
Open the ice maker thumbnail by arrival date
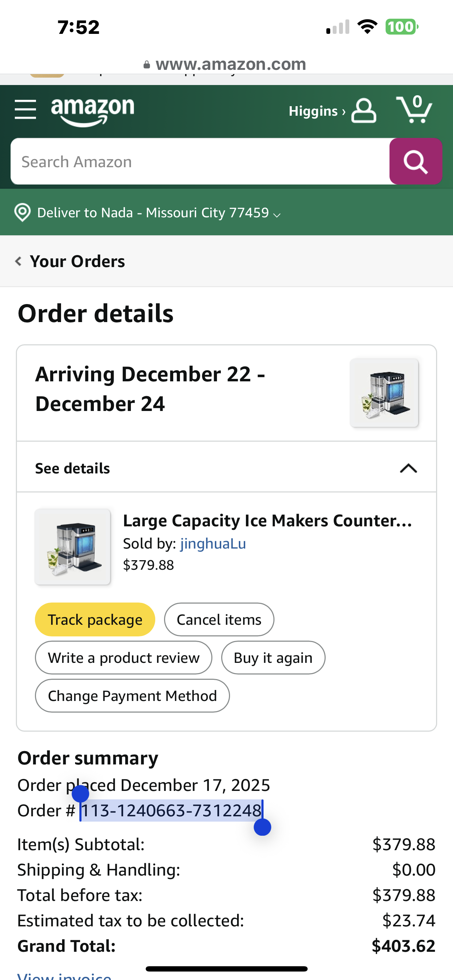384,393
